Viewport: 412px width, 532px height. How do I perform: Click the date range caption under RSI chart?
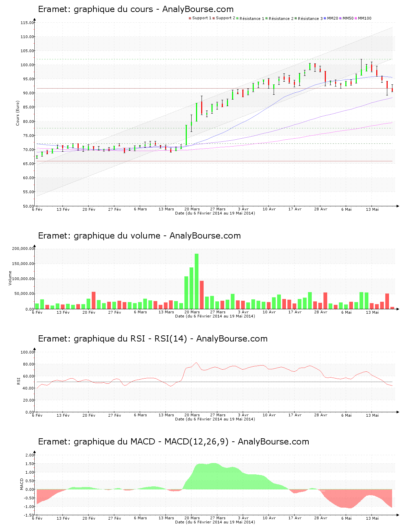pyautogui.click(x=215, y=419)
